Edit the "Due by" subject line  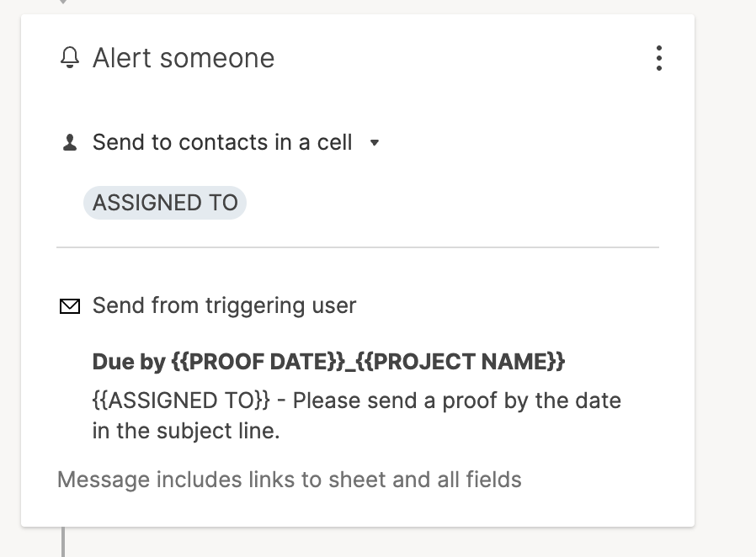[328, 362]
